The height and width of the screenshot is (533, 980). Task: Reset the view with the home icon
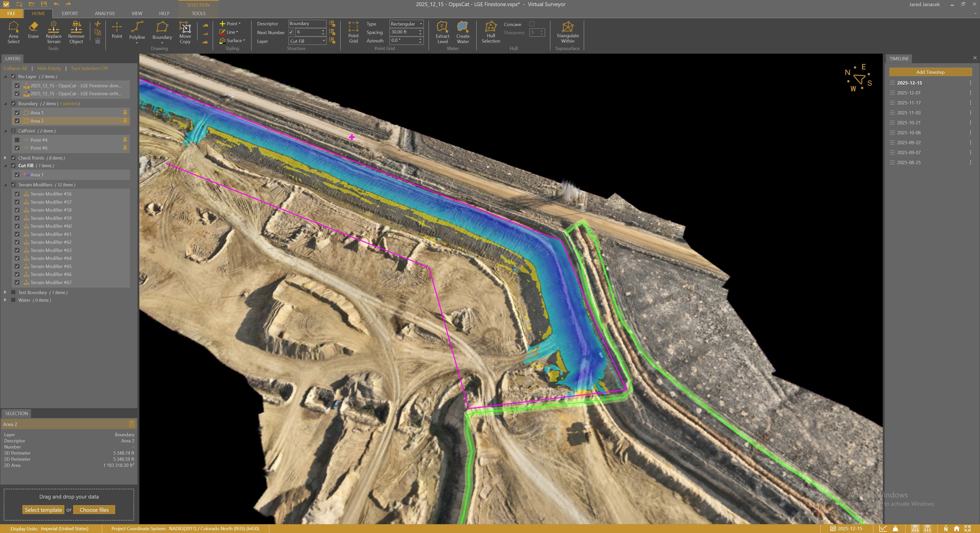point(957,528)
